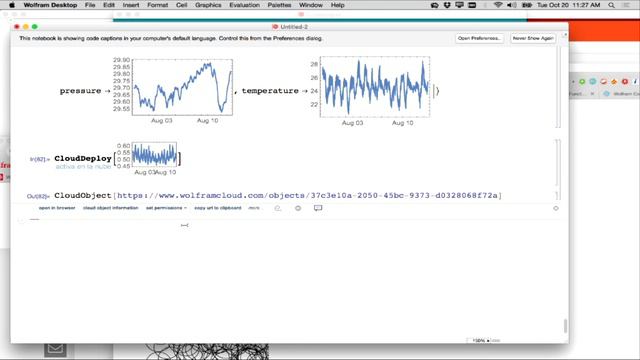
Task: Open the Edit menu
Action: [x=109, y=5]
